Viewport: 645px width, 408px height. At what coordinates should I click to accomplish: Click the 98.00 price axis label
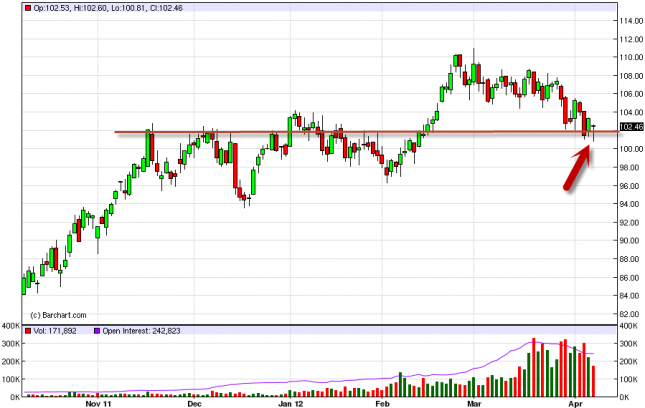click(631, 167)
